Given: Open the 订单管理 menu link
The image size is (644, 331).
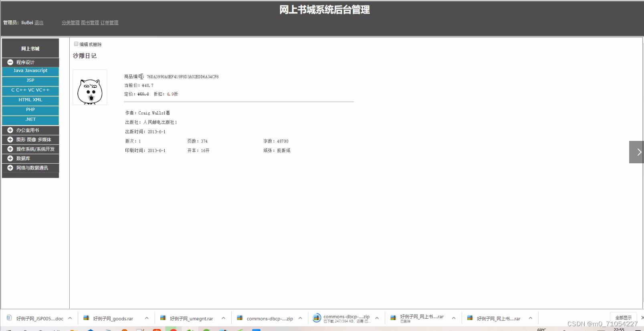Looking at the screenshot, I should click(x=109, y=23).
